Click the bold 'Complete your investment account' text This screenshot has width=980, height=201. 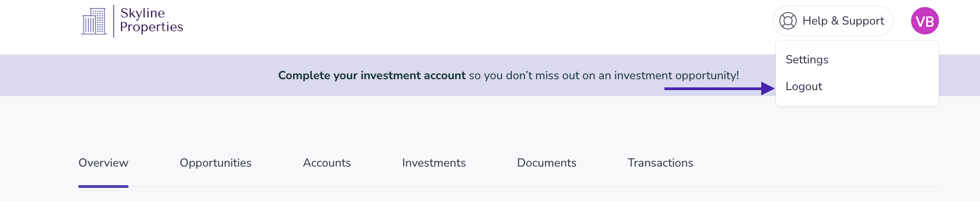[x=372, y=75]
